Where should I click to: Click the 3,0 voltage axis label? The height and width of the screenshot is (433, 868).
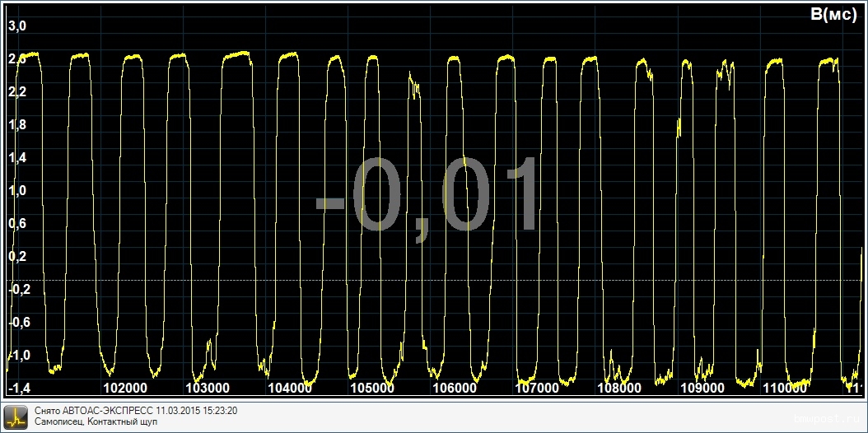coord(17,26)
